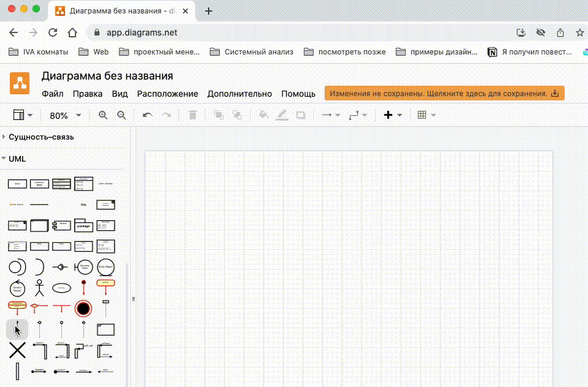
Task: Open the Помощь menu
Action: point(298,94)
